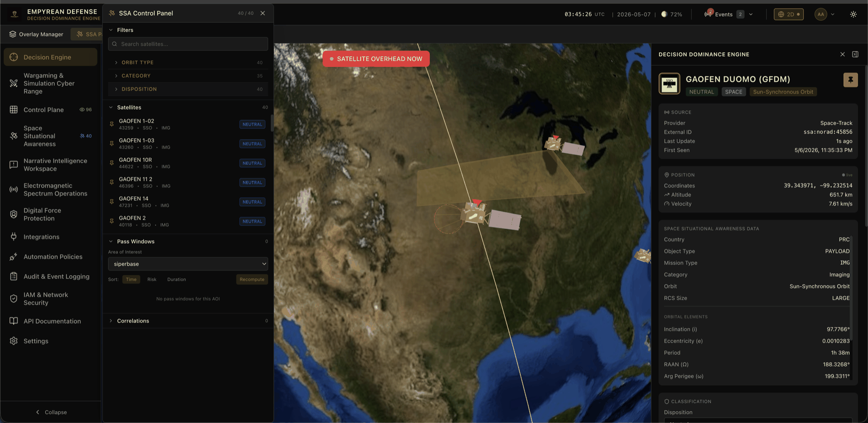Screen dimensions: 868x423
Task: Toggle side panel layout icon
Action: pos(855,54)
